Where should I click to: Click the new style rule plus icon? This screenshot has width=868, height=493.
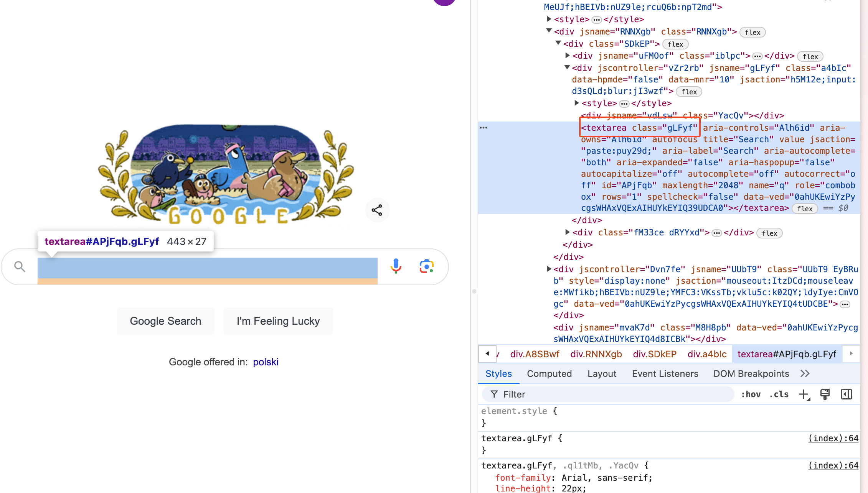[x=804, y=394]
